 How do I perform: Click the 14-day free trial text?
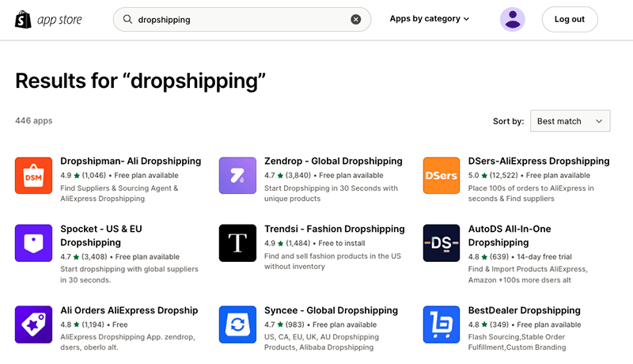point(544,256)
